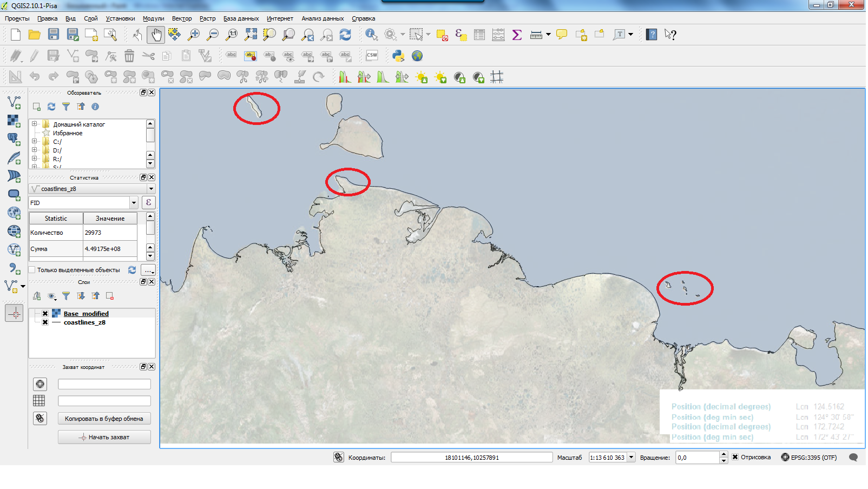Image resolution: width=868 pixels, height=489 pixels.
Task: Select the Pan Map hand tool
Action: (156, 35)
